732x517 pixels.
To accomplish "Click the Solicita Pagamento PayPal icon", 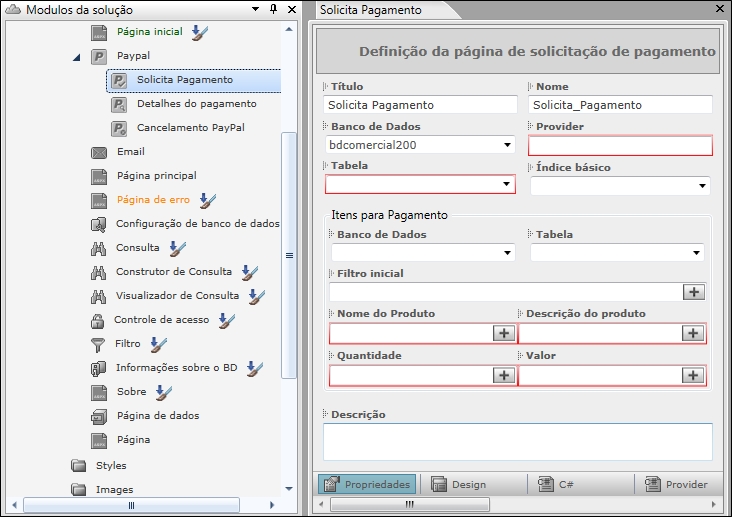I will 119,80.
